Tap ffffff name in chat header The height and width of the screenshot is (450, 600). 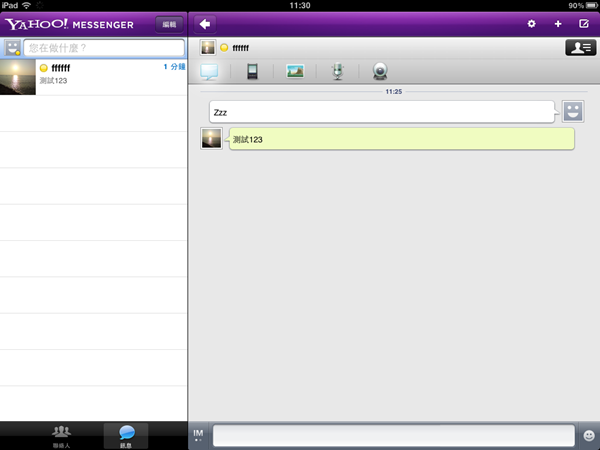(241, 48)
